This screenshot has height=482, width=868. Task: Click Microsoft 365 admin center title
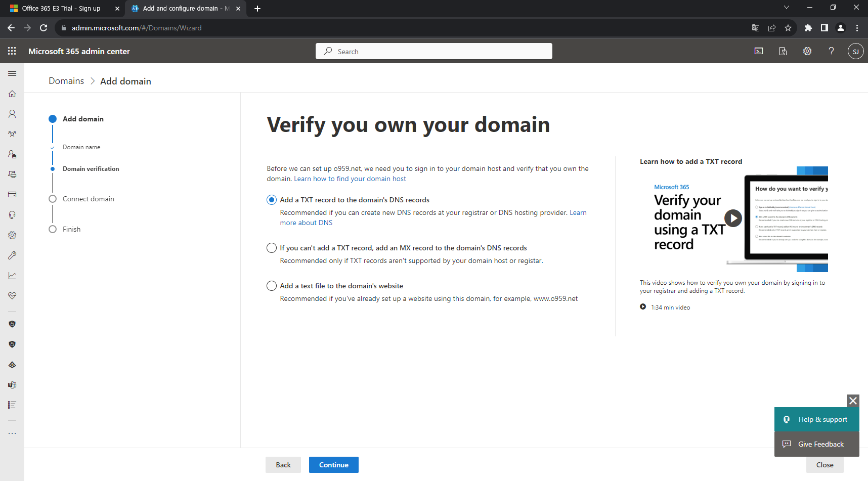click(x=79, y=51)
